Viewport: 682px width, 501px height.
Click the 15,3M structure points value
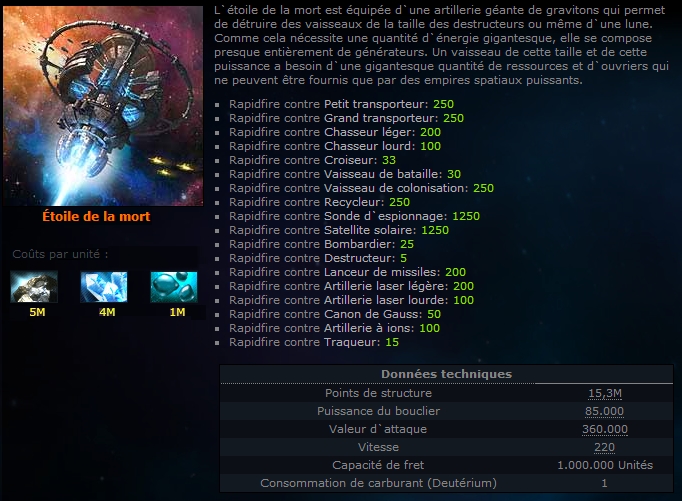click(x=605, y=393)
